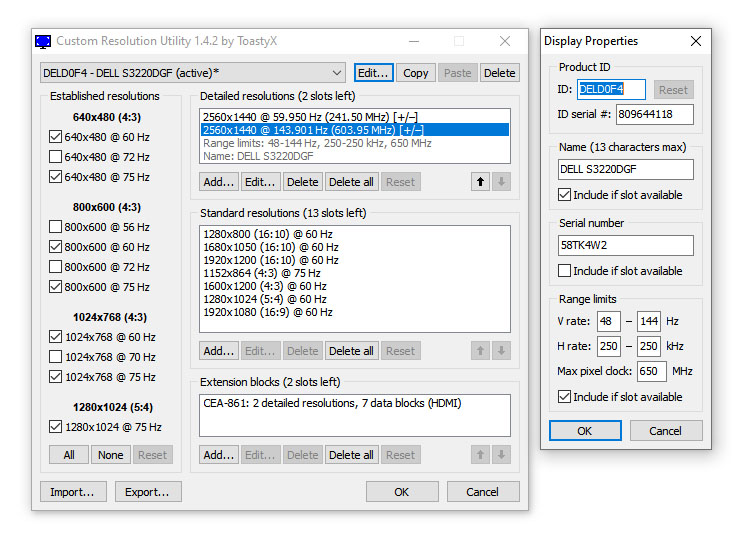The image size is (740, 540).
Task: Toggle 640x480 @ 75 Hz checkbox
Action: [x=55, y=177]
